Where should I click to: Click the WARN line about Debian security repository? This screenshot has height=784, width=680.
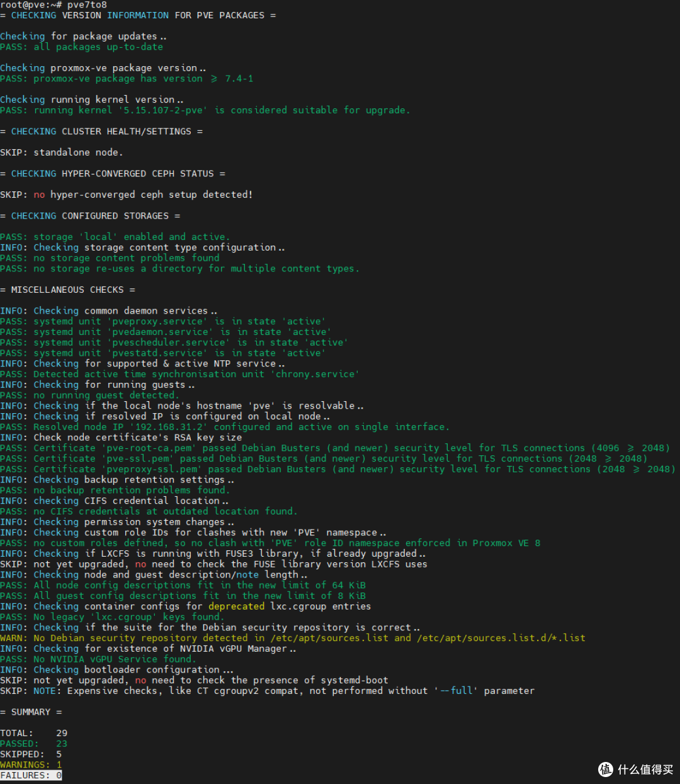(x=293, y=638)
